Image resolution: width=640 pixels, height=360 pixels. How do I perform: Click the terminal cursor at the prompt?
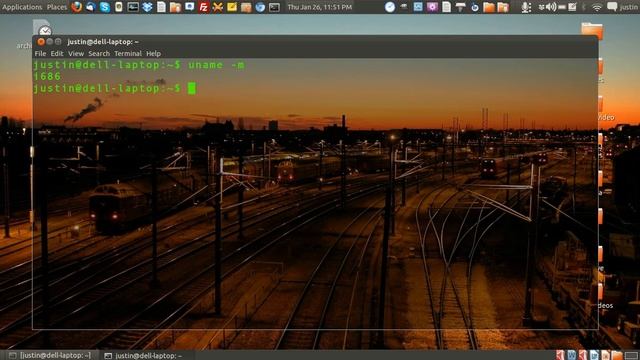[191, 88]
